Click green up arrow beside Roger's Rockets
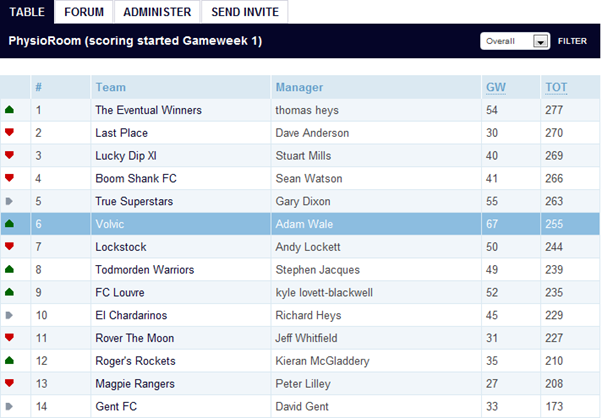602x418 pixels. point(10,360)
